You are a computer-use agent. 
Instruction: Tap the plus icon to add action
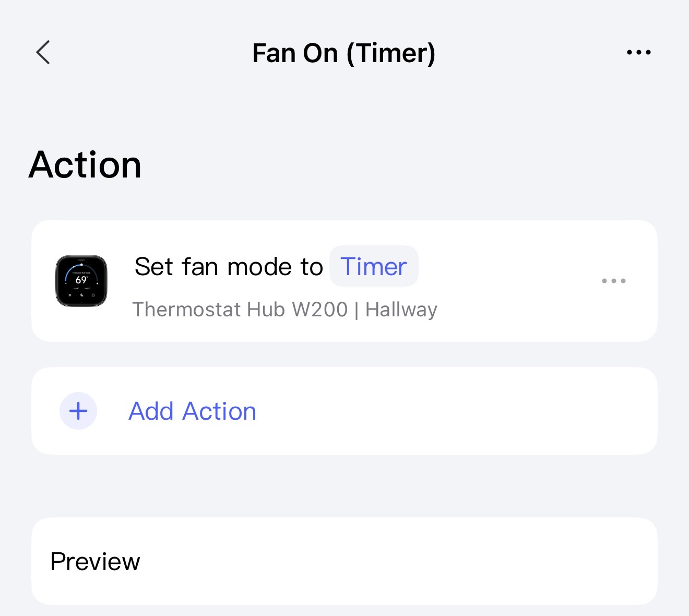point(78,411)
